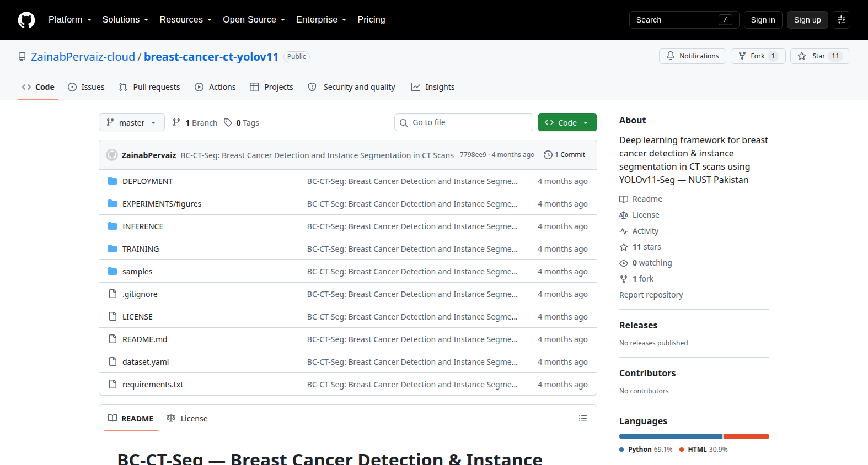This screenshot has width=868, height=465.
Task: Switch to the Pull requests tab
Action: coord(149,87)
